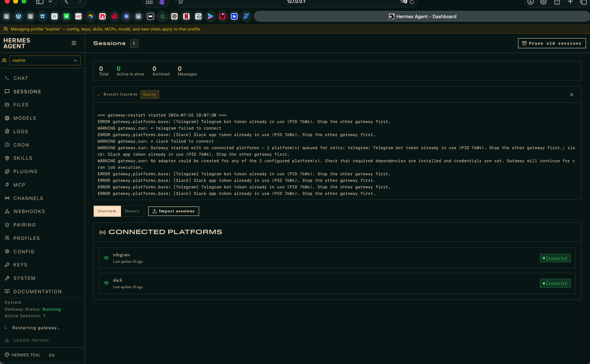The height and width of the screenshot is (364, 590).
Task: Toggle the Connected badge for slack
Action: click(555, 283)
